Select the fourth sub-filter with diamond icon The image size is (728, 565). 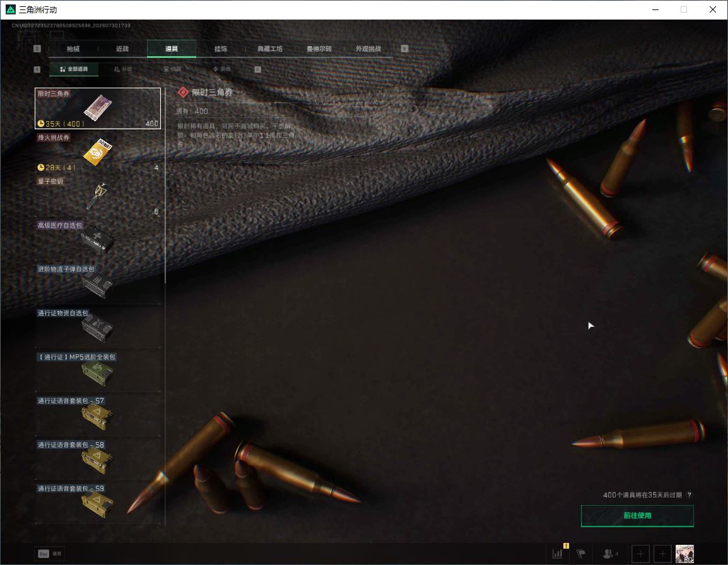pos(221,69)
